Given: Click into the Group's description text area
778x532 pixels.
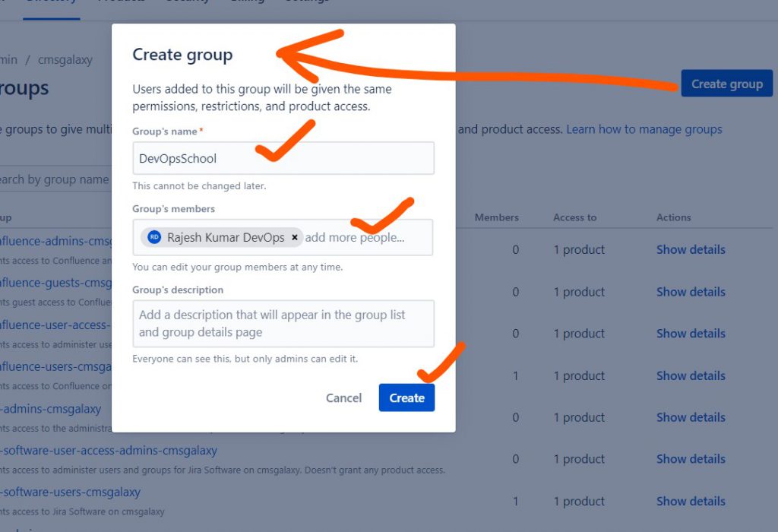Looking at the screenshot, I should [x=283, y=323].
